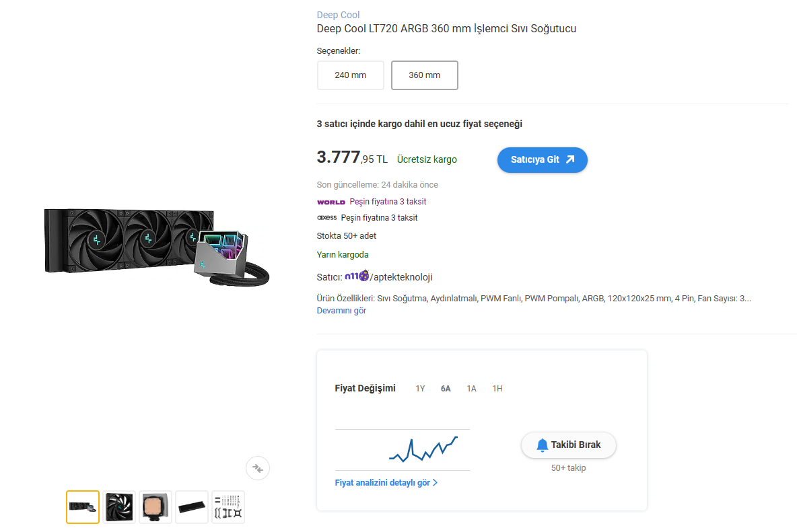The image size is (797, 532).
Task: Select the copper base pump thumbnail
Action: click(155, 506)
